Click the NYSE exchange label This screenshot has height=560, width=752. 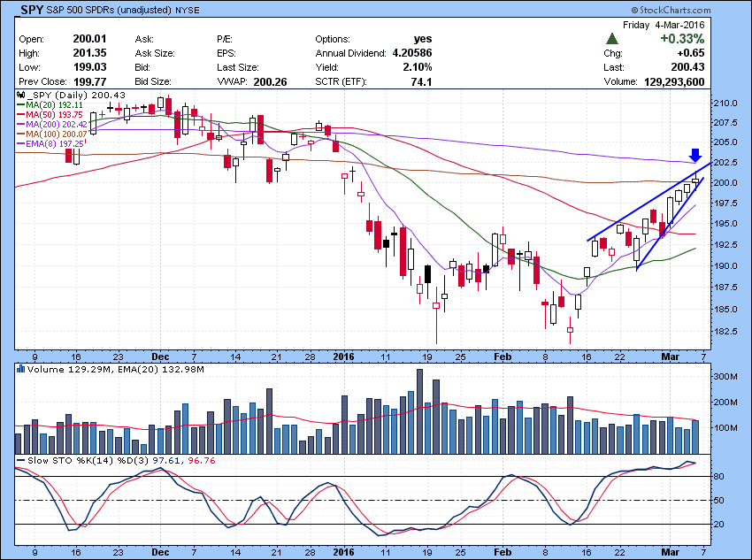coord(188,10)
